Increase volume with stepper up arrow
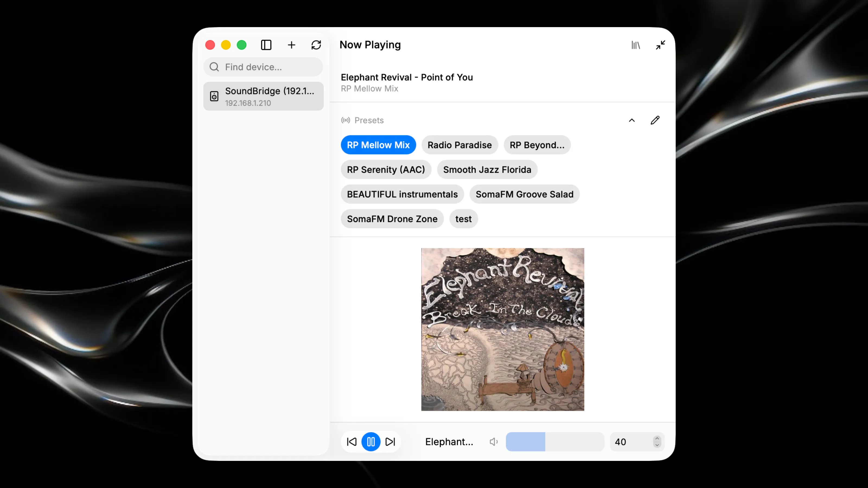This screenshot has height=488, width=868. [x=657, y=438]
